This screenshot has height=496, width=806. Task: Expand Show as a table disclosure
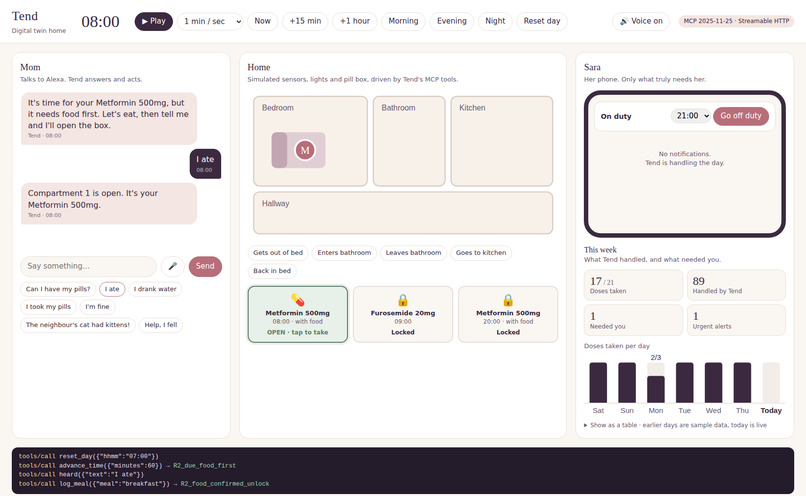pyautogui.click(x=675, y=425)
